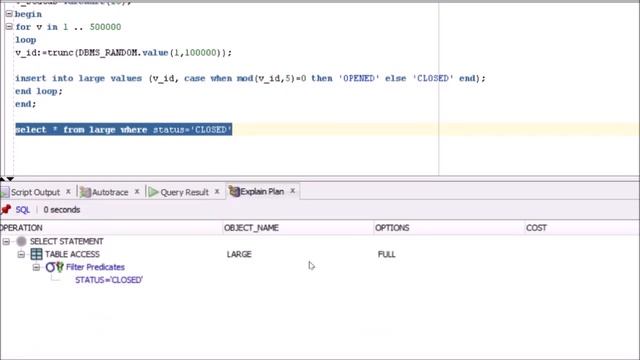Click the 'loop' keyword line
640x360 pixels.
(x=26, y=40)
